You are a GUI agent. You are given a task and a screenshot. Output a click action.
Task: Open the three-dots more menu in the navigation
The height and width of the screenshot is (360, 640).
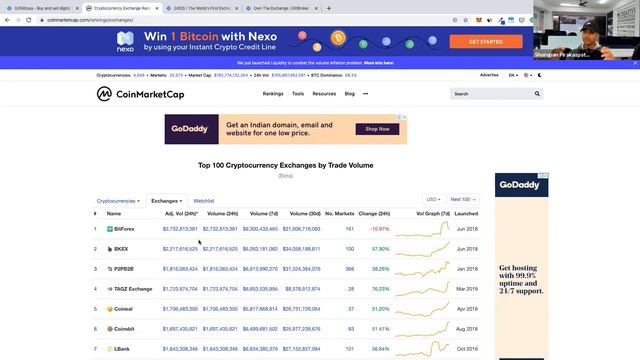coord(365,94)
